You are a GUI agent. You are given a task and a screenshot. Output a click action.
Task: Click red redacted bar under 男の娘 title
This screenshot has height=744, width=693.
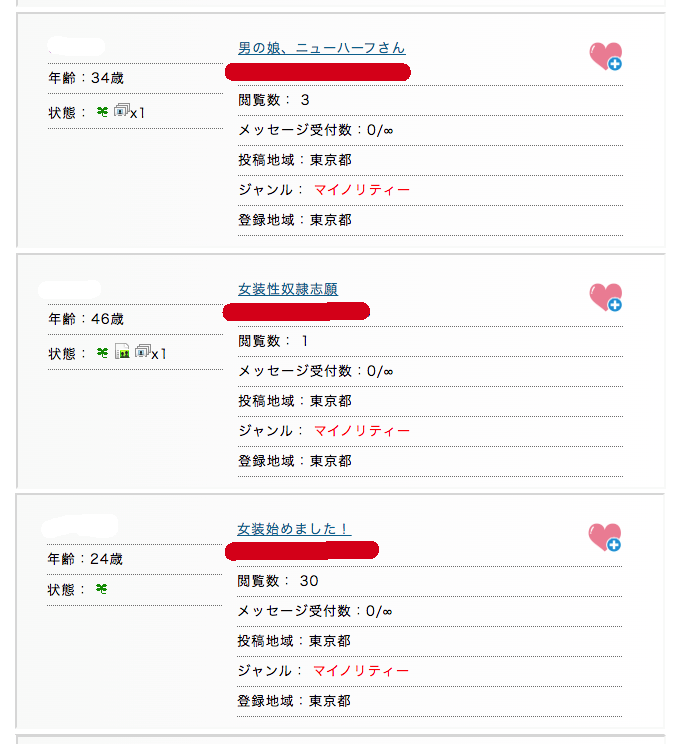(x=318, y=72)
